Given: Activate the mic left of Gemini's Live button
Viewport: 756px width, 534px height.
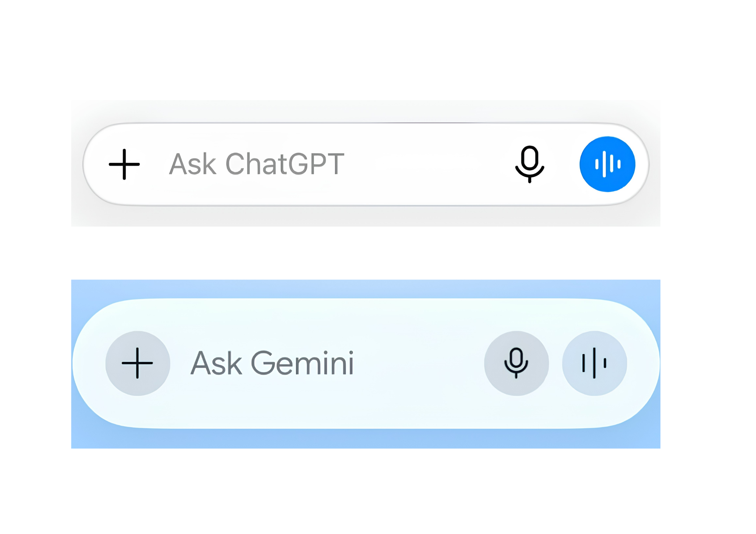Looking at the screenshot, I should pyautogui.click(x=516, y=363).
